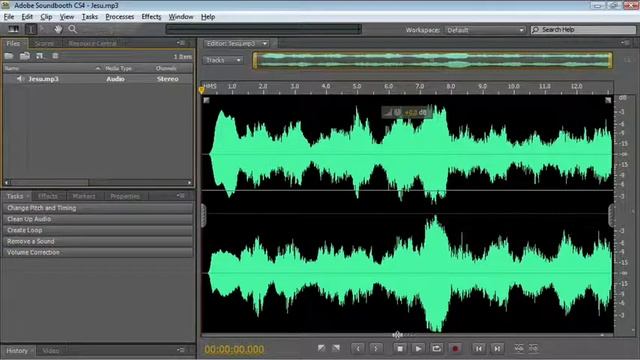Start recording with the red record button
The width and height of the screenshot is (640, 360).
(x=455, y=349)
